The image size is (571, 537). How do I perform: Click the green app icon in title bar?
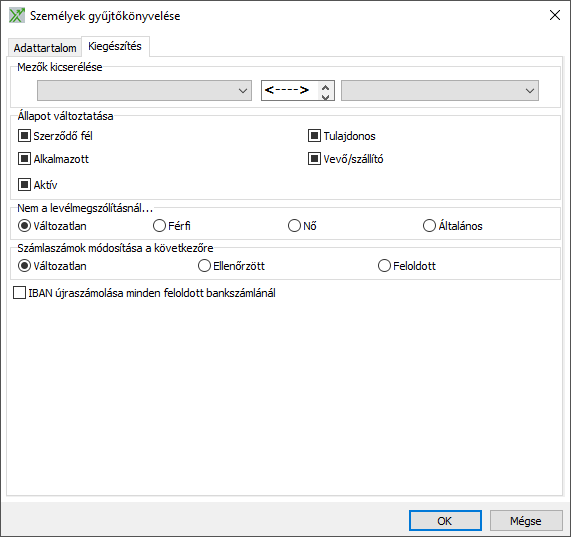point(17,16)
